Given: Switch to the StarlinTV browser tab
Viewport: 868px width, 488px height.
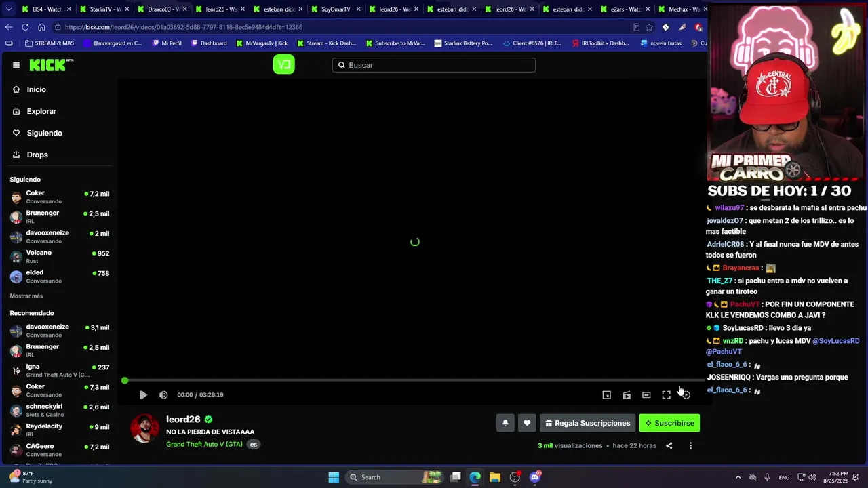Looking at the screenshot, I should point(104,9).
